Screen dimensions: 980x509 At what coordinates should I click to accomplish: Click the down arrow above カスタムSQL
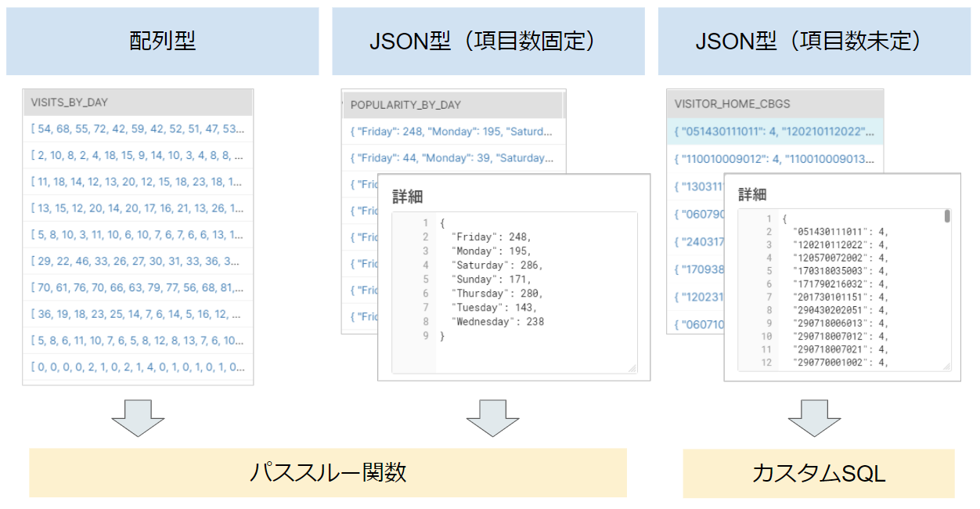pyautogui.click(x=814, y=418)
